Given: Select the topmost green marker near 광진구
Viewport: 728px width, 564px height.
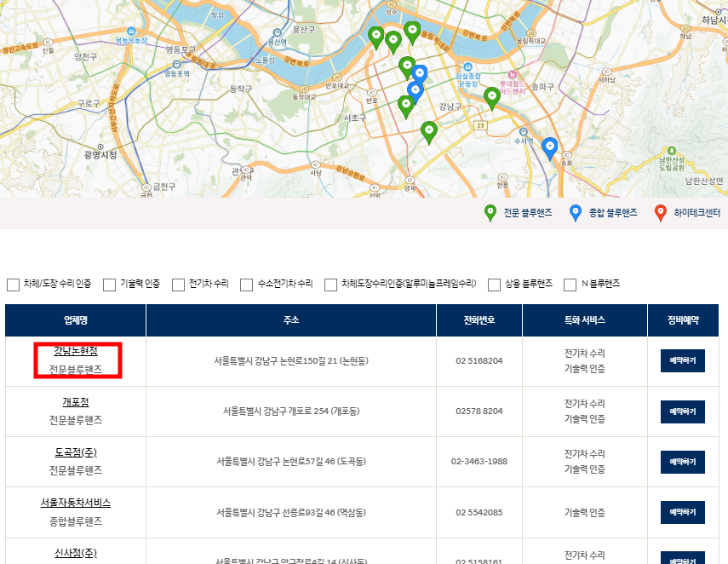Looking at the screenshot, I should [x=413, y=31].
